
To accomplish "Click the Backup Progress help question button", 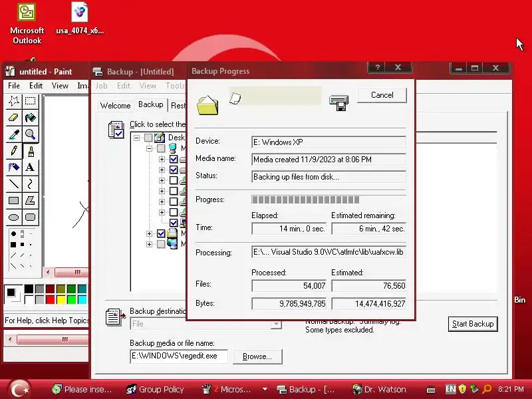I will click(x=378, y=68).
